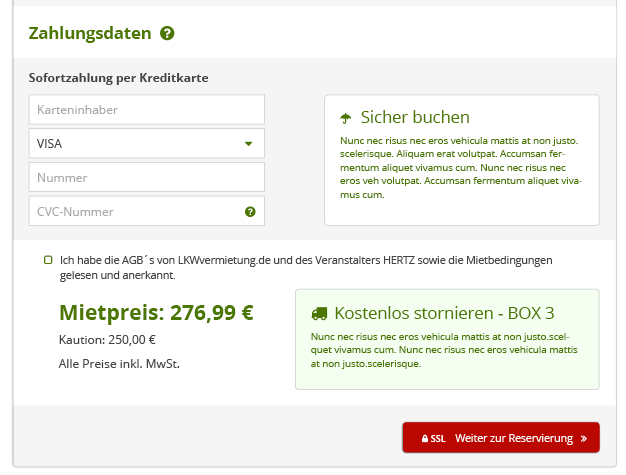Open the VISA card type dropdown
Viewport: 626px width, 475px height.
tap(146, 143)
